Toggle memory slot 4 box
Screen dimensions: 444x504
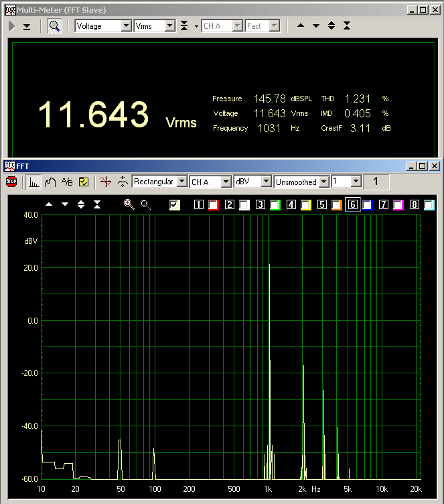pos(291,204)
